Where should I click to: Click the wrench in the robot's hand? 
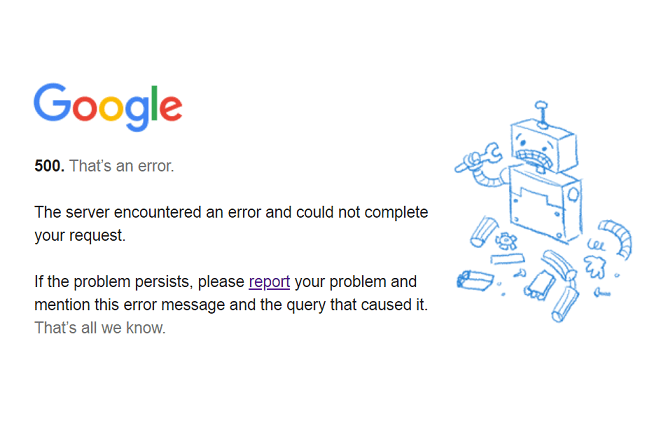478,158
